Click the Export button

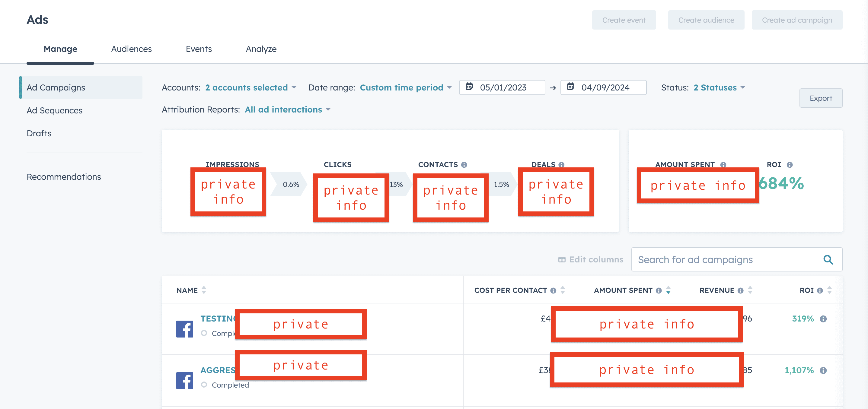click(x=821, y=98)
